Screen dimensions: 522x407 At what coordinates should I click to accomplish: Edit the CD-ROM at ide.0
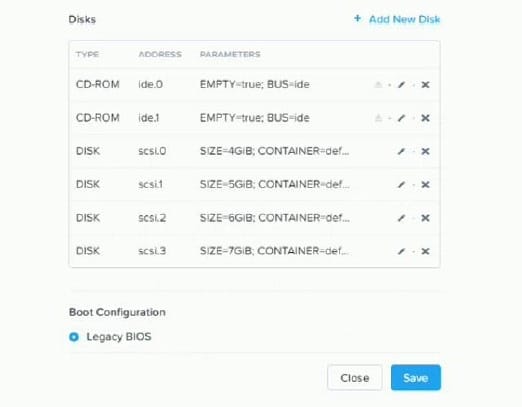pyautogui.click(x=401, y=85)
